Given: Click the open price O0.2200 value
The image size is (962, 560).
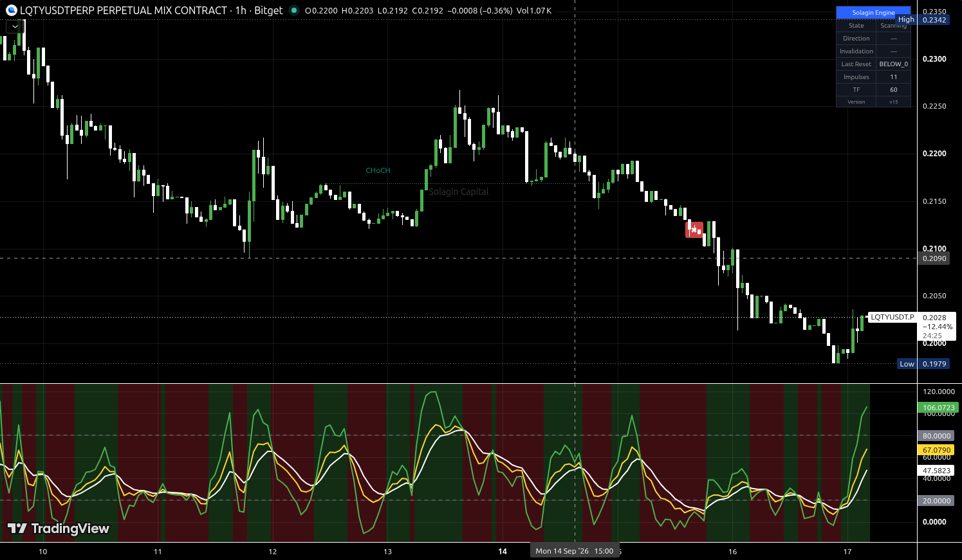Looking at the screenshot, I should [x=321, y=11].
